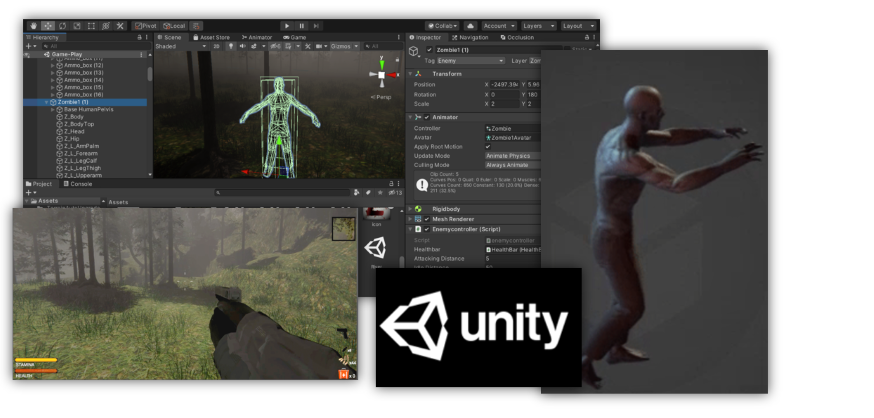Image resolution: width=874 pixels, height=418 pixels.
Task: Open Game-Play scene options menu
Action: pos(142,55)
